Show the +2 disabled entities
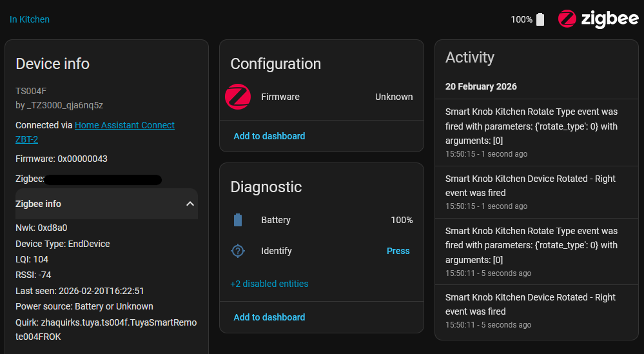Viewport: 644px width, 354px height. point(269,284)
